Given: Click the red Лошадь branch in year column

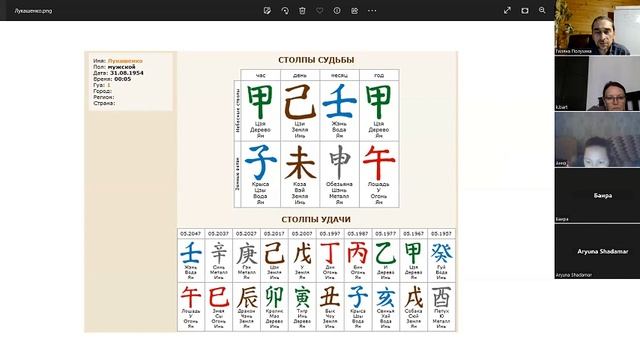Looking at the screenshot, I should (379, 162).
